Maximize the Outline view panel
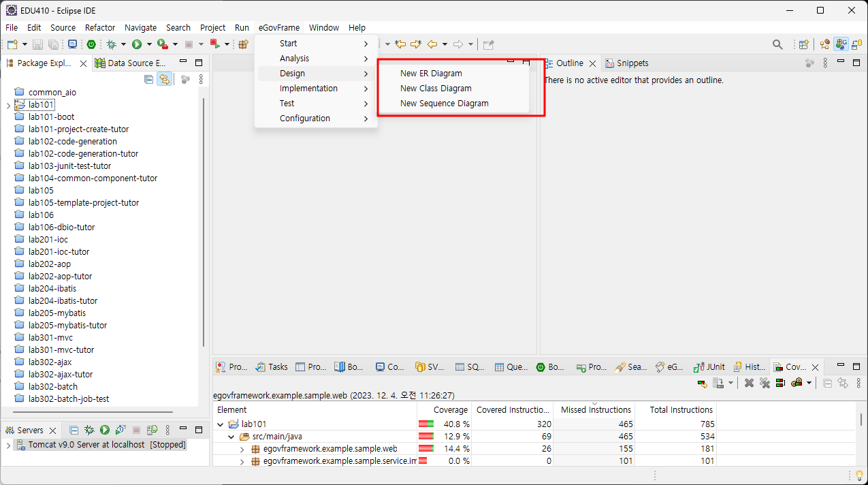The width and height of the screenshot is (868, 485). [x=856, y=63]
